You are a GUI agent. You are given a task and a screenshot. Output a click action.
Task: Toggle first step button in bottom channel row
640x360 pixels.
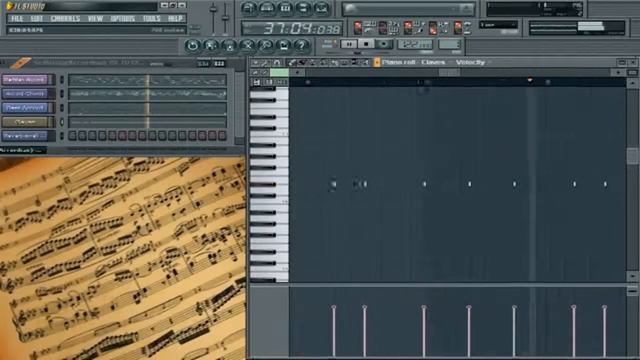point(73,136)
